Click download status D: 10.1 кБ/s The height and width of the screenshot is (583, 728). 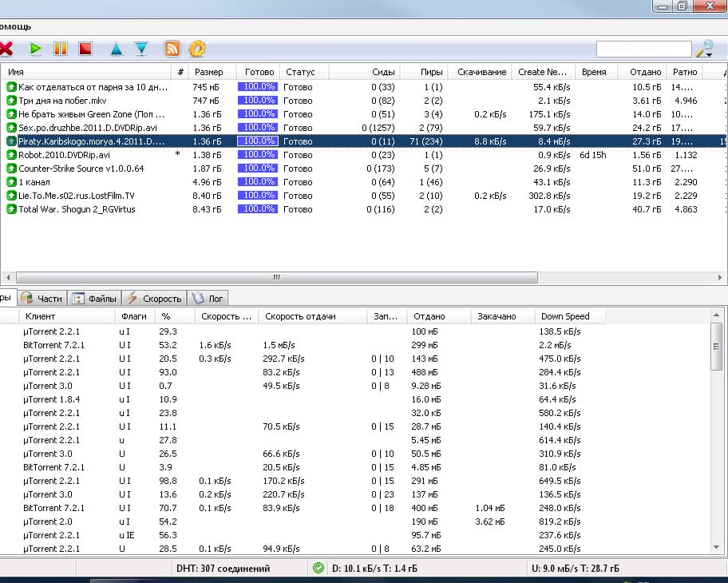(x=374, y=568)
